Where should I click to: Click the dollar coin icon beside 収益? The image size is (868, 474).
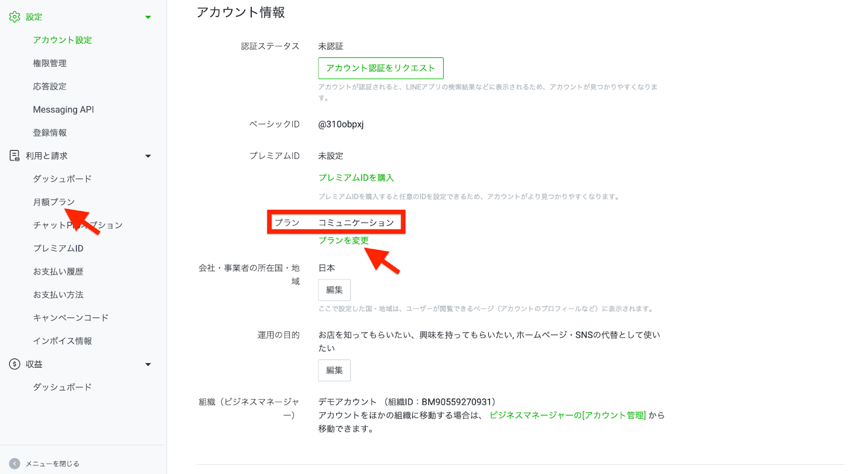(15, 364)
